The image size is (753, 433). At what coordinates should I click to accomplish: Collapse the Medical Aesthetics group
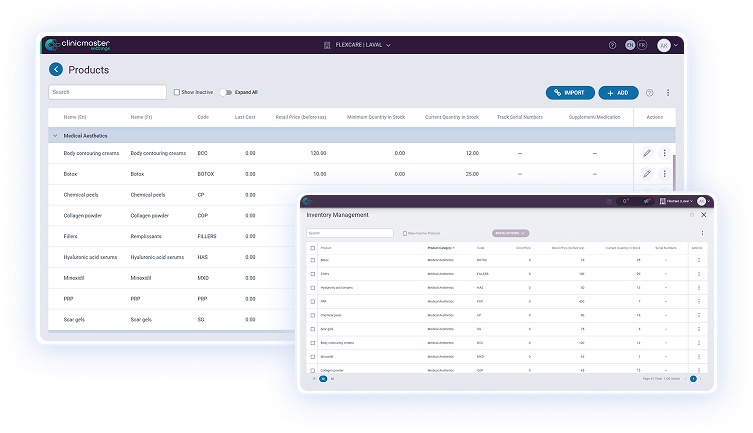click(55, 135)
